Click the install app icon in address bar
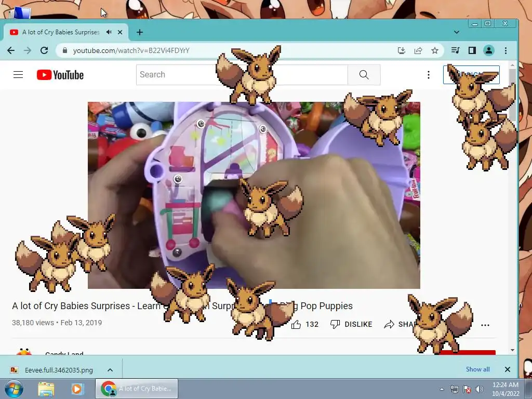The height and width of the screenshot is (399, 532). tap(402, 50)
